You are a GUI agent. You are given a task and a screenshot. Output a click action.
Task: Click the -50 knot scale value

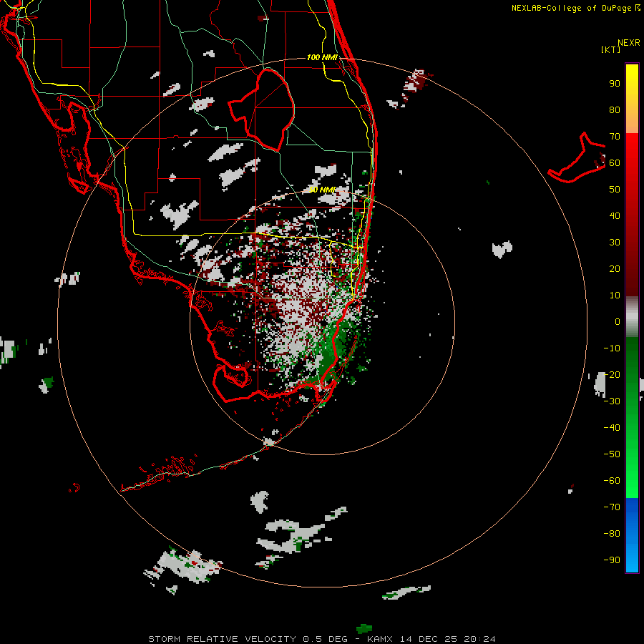[612, 454]
